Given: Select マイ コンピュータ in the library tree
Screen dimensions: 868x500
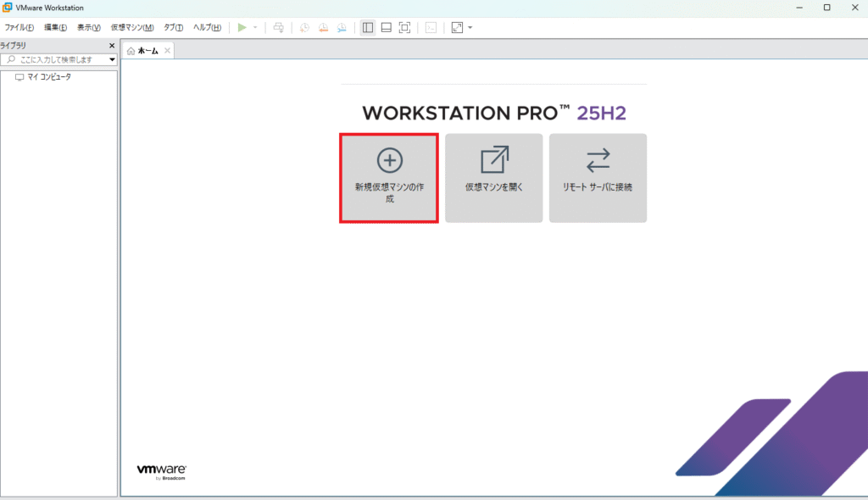Looking at the screenshot, I should click(49, 77).
